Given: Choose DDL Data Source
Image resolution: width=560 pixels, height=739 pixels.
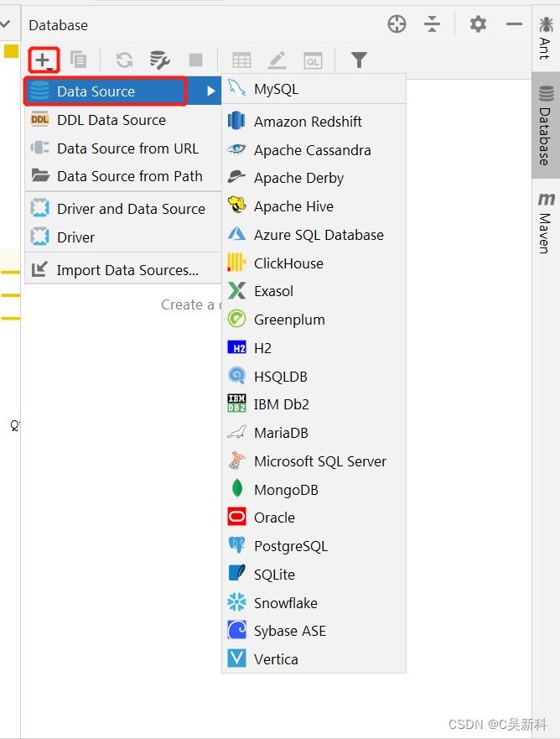Looking at the screenshot, I should tap(123, 120).
